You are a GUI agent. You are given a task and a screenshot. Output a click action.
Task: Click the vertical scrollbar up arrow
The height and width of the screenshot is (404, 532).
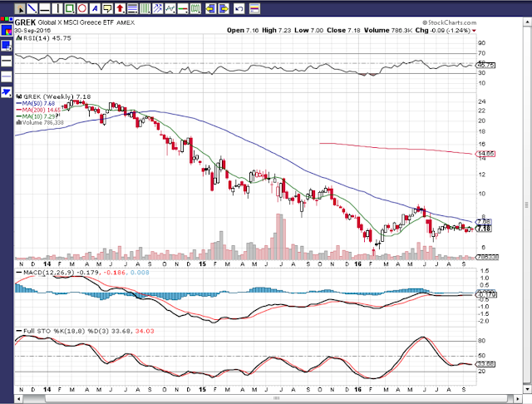point(527,21)
